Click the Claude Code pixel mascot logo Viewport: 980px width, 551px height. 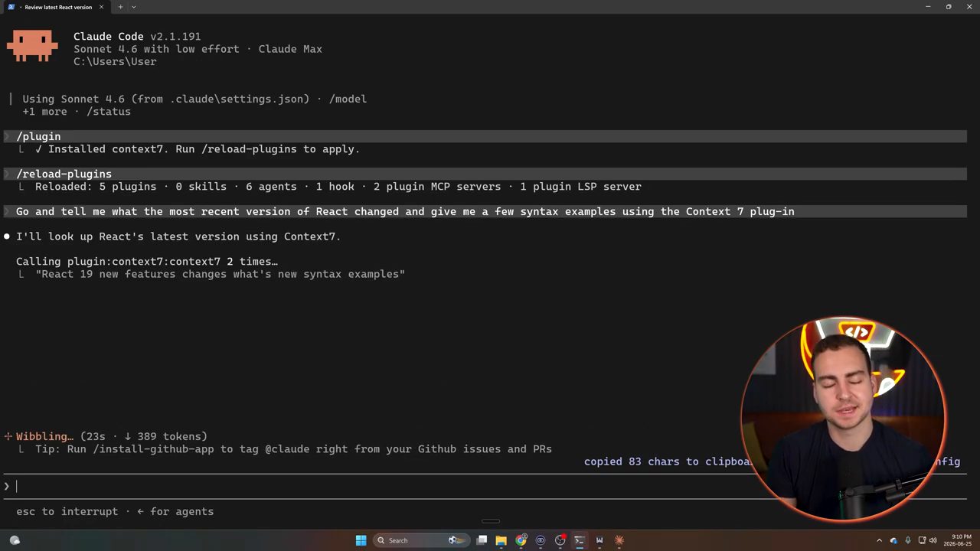[32, 46]
